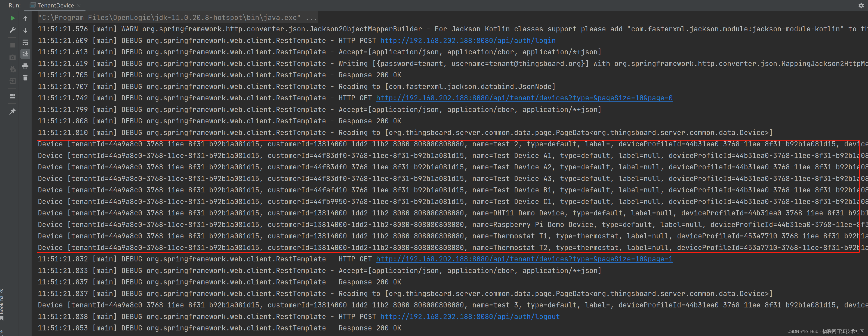
Task: Pin the console tab
Action: coord(13,111)
